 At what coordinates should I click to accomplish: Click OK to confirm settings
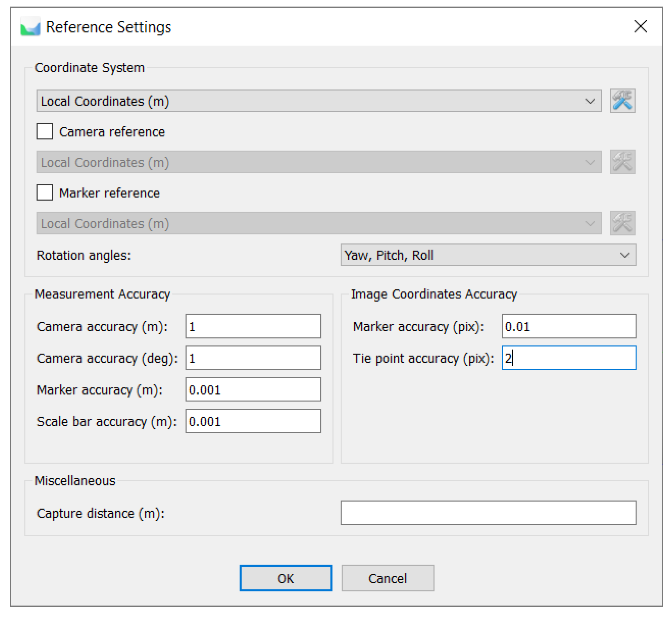(286, 578)
